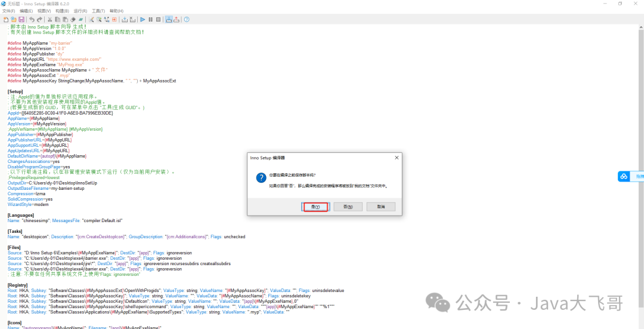Open the 运行(R) menu
644x329 pixels.
point(80,11)
